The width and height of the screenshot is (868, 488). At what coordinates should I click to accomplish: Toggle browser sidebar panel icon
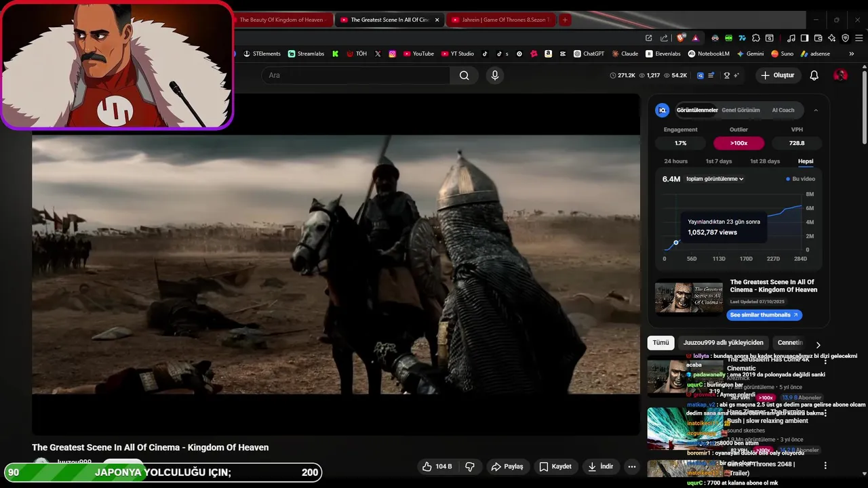(x=804, y=38)
